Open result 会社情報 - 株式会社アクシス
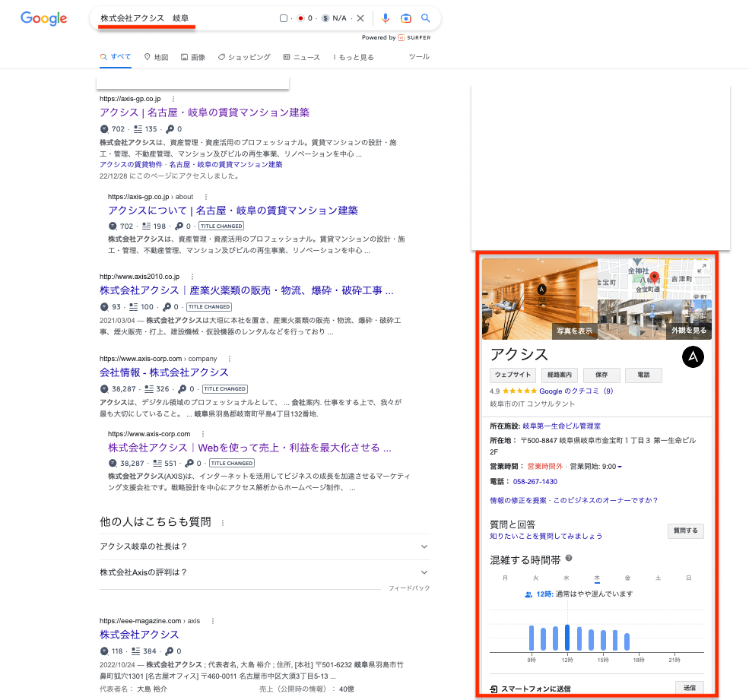749x700 pixels. [163, 372]
